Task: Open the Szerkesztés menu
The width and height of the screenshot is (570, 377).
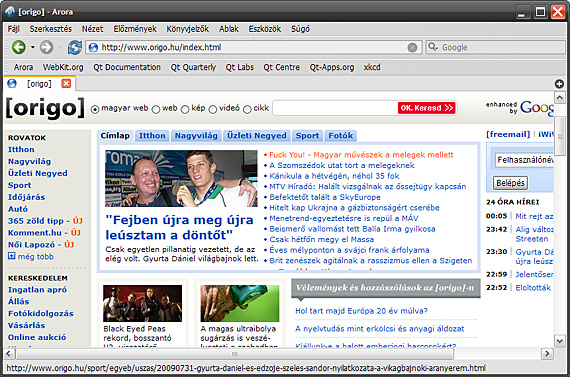Action: 51,29
